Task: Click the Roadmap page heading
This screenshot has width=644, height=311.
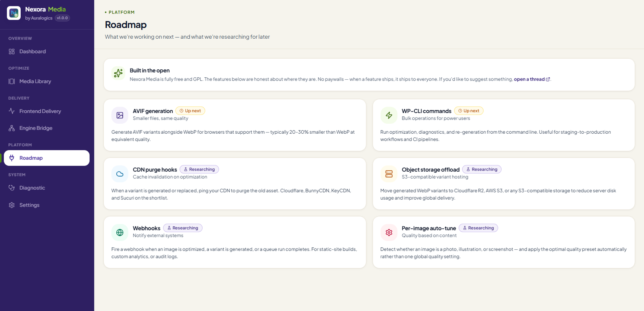Action: click(x=126, y=25)
